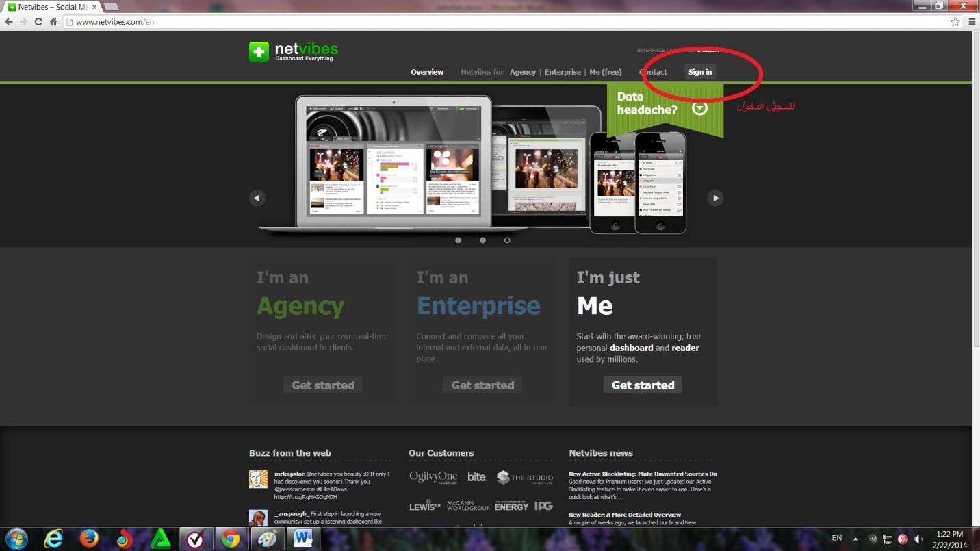Screen dimensions: 980x551
Task: Click Get started under Agency
Action: [323, 385]
